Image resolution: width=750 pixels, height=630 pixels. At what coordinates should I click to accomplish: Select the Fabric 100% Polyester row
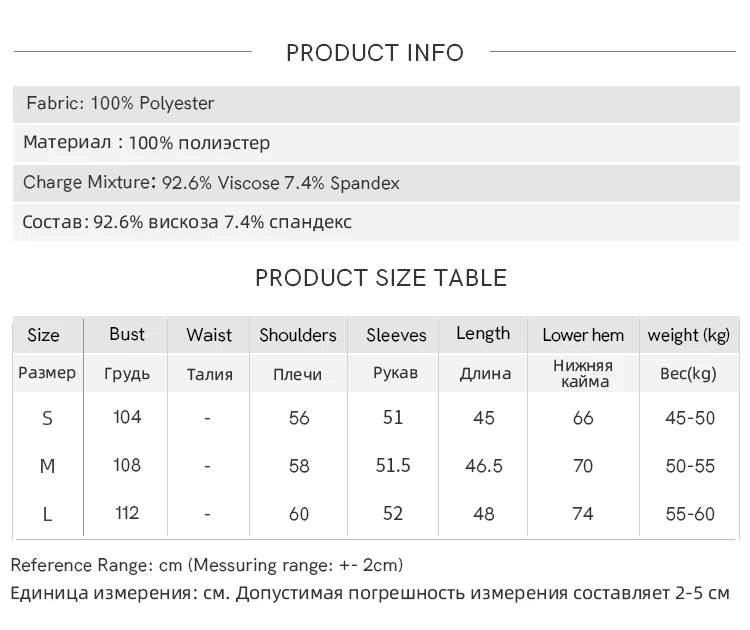coord(376,104)
